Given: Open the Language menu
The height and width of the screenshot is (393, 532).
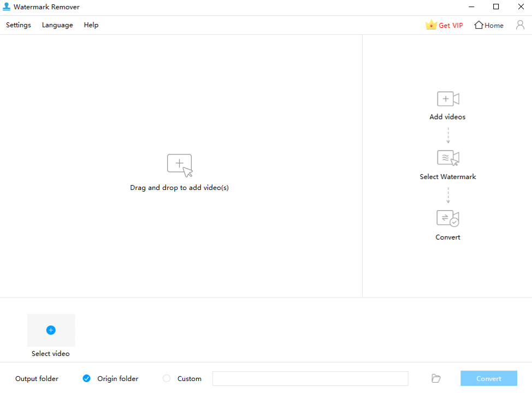Looking at the screenshot, I should coord(57,25).
